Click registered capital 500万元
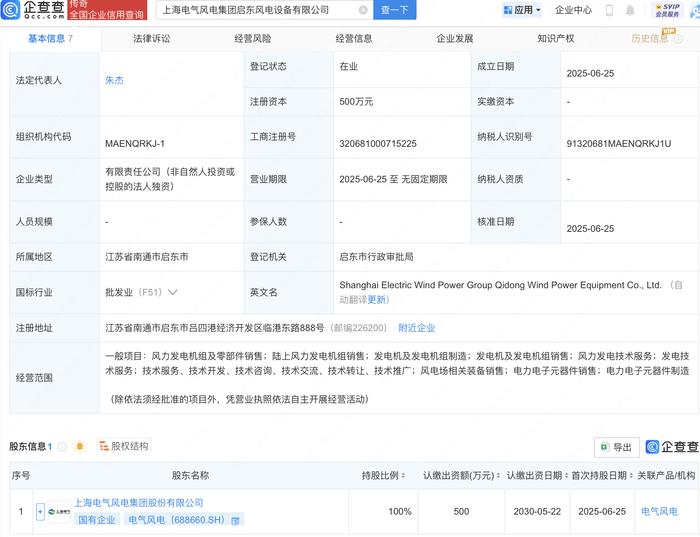Image resolution: width=700 pixels, height=537 pixels. pyautogui.click(x=356, y=102)
